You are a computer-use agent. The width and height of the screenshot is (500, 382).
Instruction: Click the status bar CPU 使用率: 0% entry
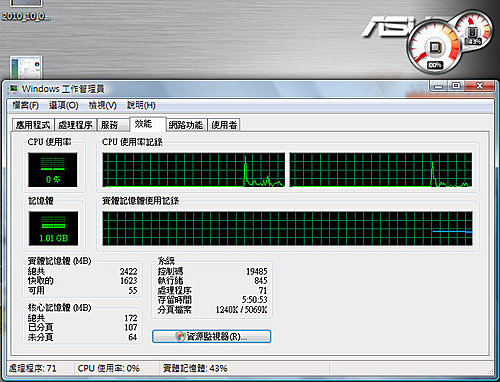click(x=109, y=368)
